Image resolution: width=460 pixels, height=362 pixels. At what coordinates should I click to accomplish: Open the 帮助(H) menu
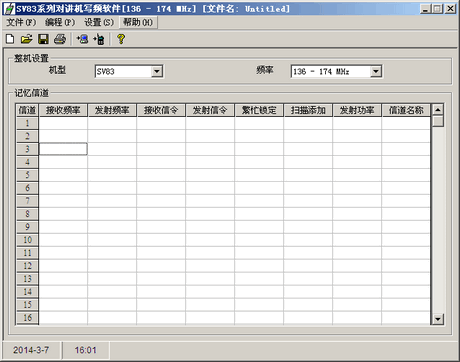click(x=138, y=22)
